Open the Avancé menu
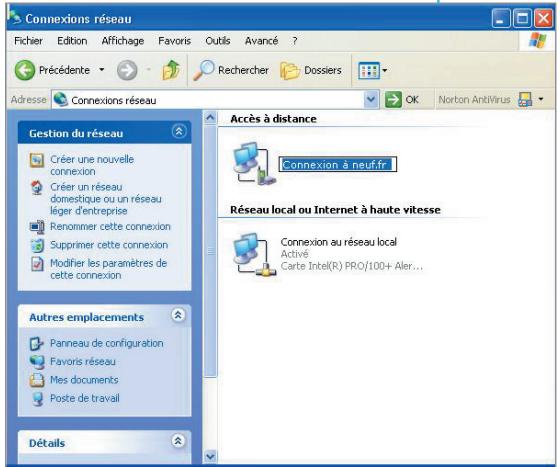The image size is (560, 467). 261,41
